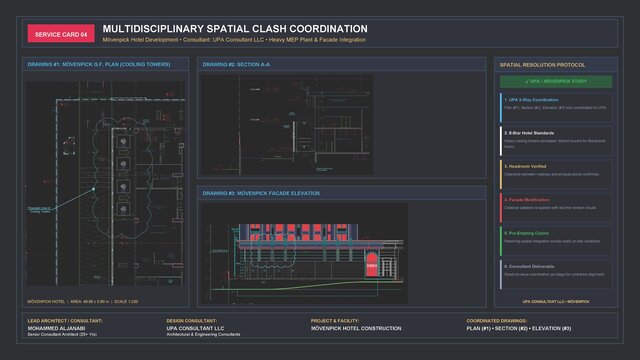Viewport: 640px width, 360px height.
Task: Click the Senior Consultant Architect (25+ Yrs) line
Action: click(x=62, y=335)
